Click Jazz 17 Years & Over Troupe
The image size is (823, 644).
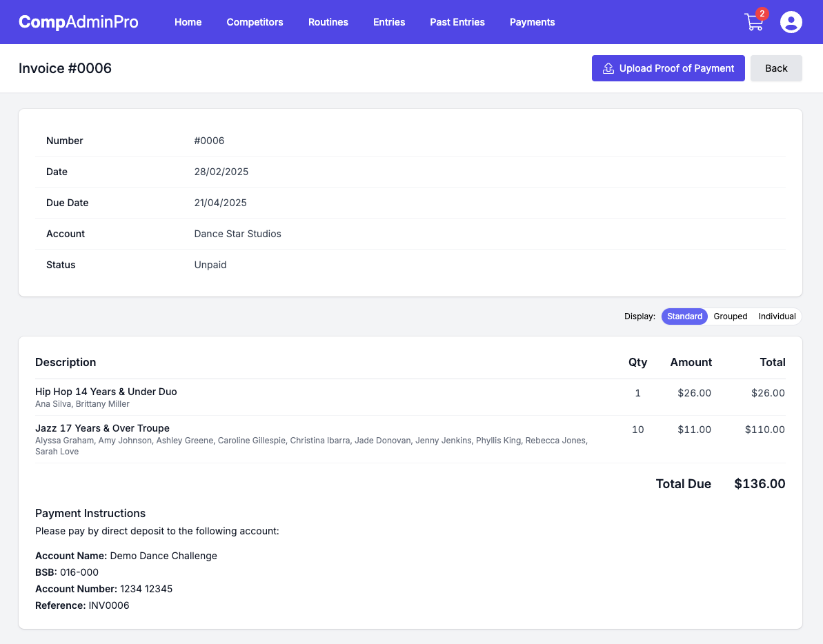click(102, 428)
